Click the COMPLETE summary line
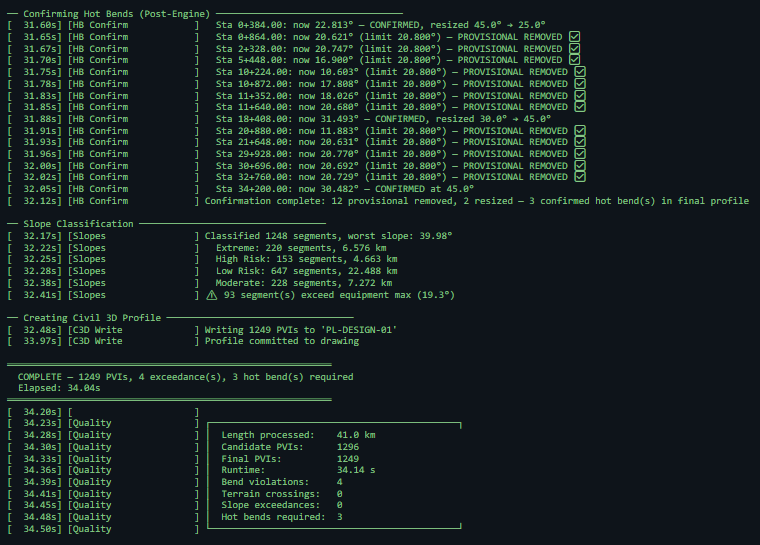The height and width of the screenshot is (545, 760). (185, 377)
